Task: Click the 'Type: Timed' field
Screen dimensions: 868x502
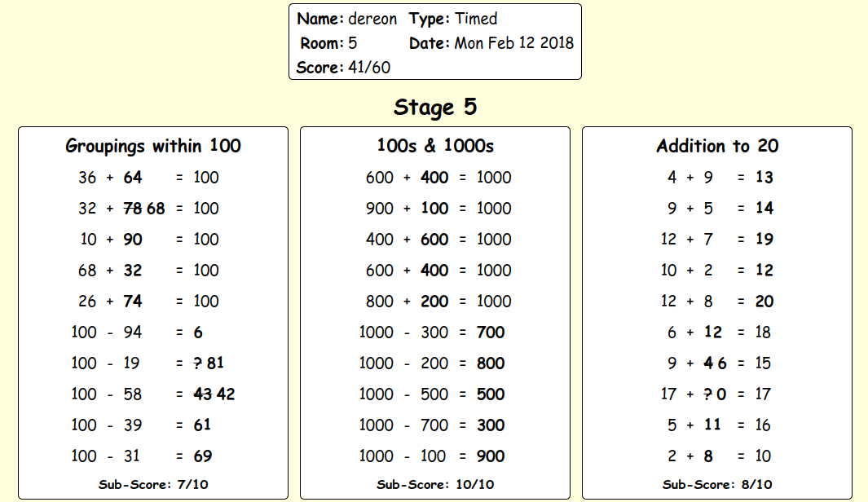Action: tap(453, 19)
